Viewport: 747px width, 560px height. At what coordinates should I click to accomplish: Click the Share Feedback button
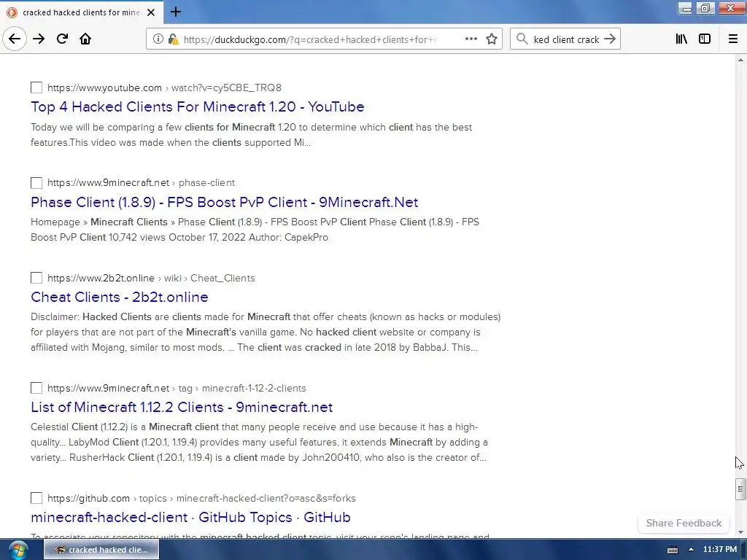[684, 523]
